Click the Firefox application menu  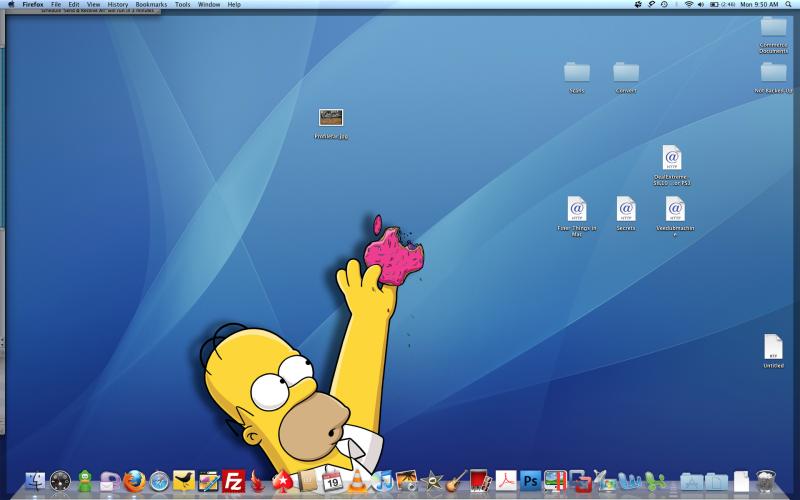tap(33, 4)
